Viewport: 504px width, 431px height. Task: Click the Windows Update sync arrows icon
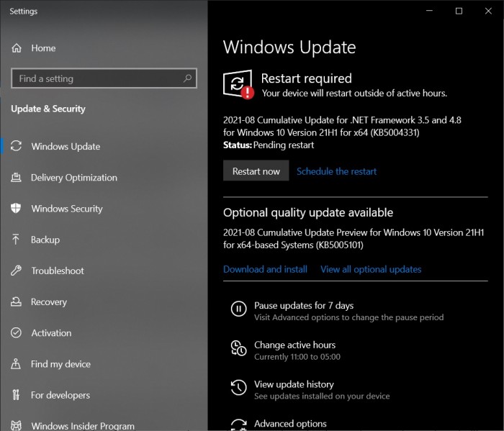click(x=16, y=146)
